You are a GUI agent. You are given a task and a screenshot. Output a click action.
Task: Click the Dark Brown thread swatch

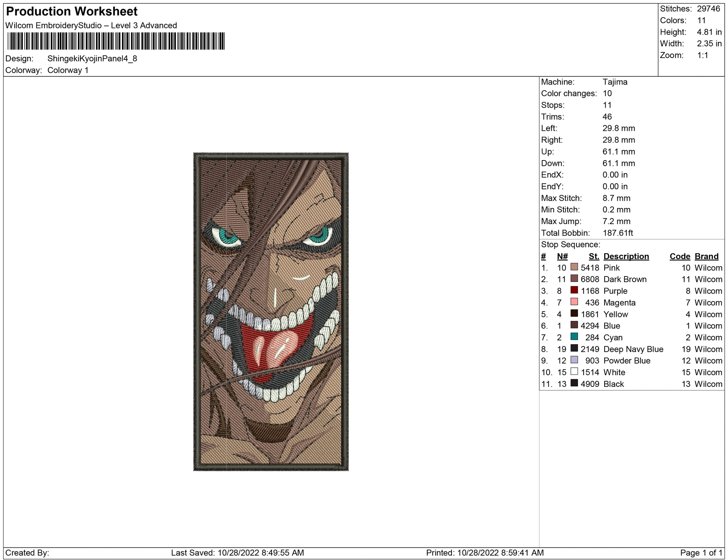pyautogui.click(x=574, y=279)
